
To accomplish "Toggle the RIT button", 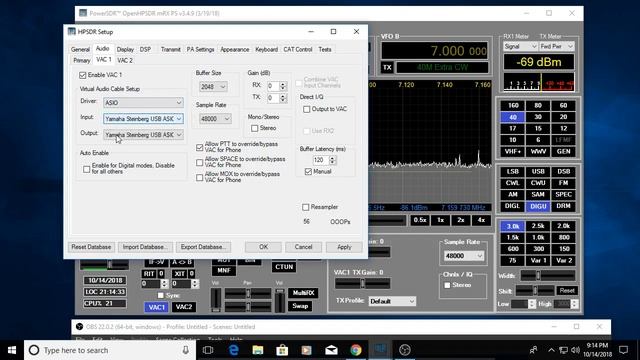I will (149, 274).
